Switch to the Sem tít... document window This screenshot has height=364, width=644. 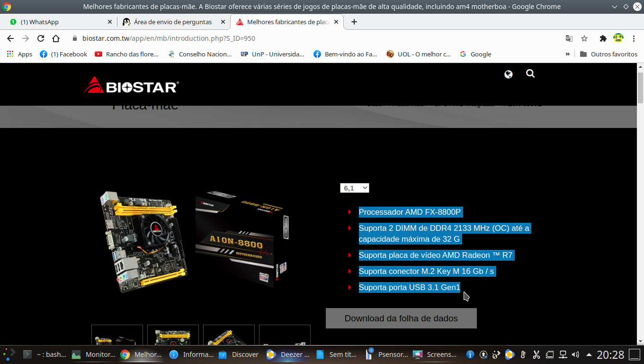point(337,354)
